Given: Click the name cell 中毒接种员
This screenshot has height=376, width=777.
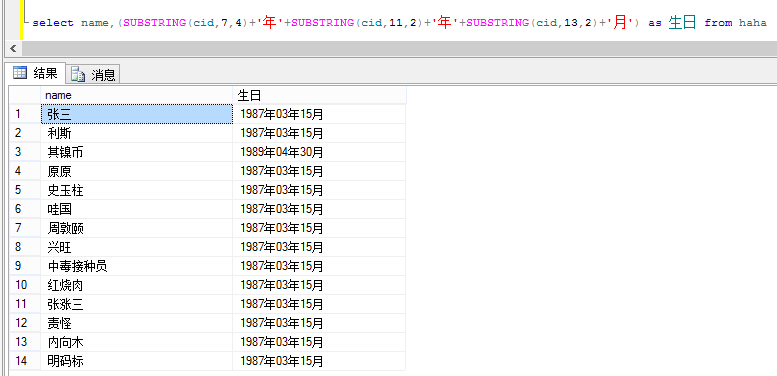Looking at the screenshot, I should click(x=136, y=266).
